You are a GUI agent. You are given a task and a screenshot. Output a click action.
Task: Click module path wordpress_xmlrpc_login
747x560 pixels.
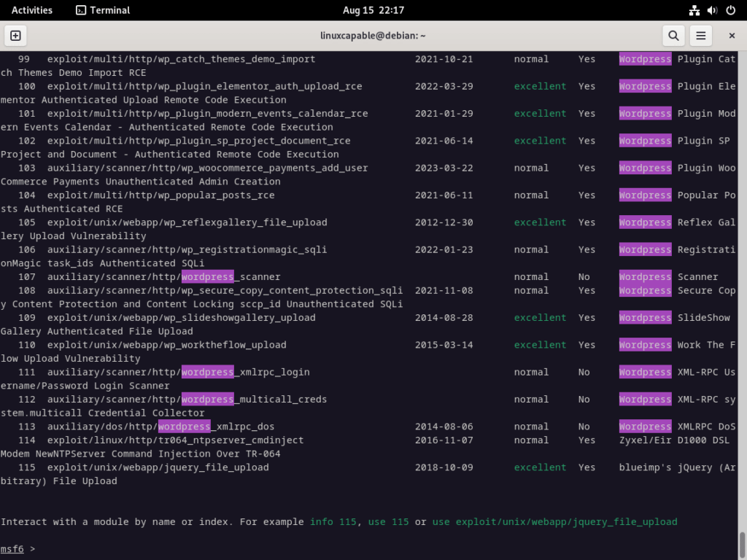(178, 372)
